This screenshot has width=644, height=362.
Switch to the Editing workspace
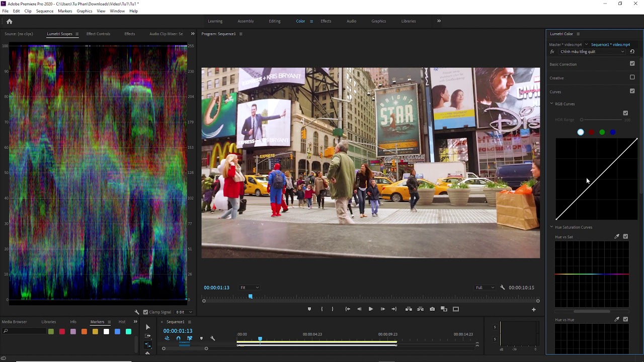(x=275, y=21)
